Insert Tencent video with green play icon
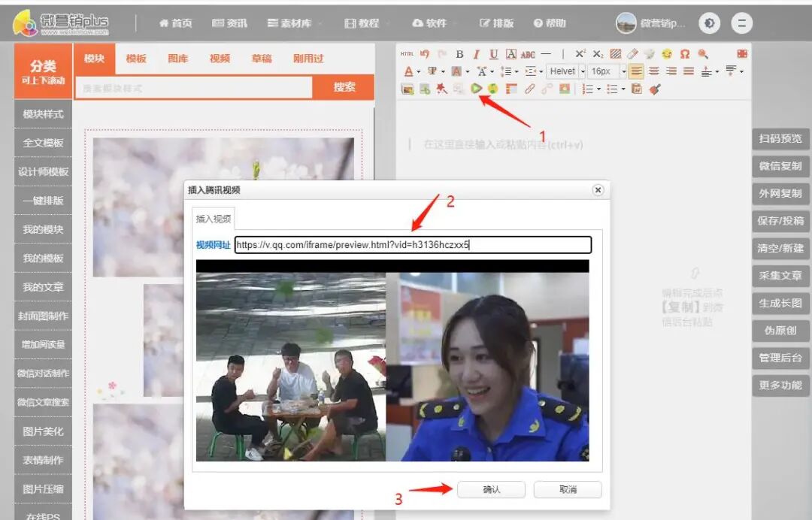 [476, 89]
